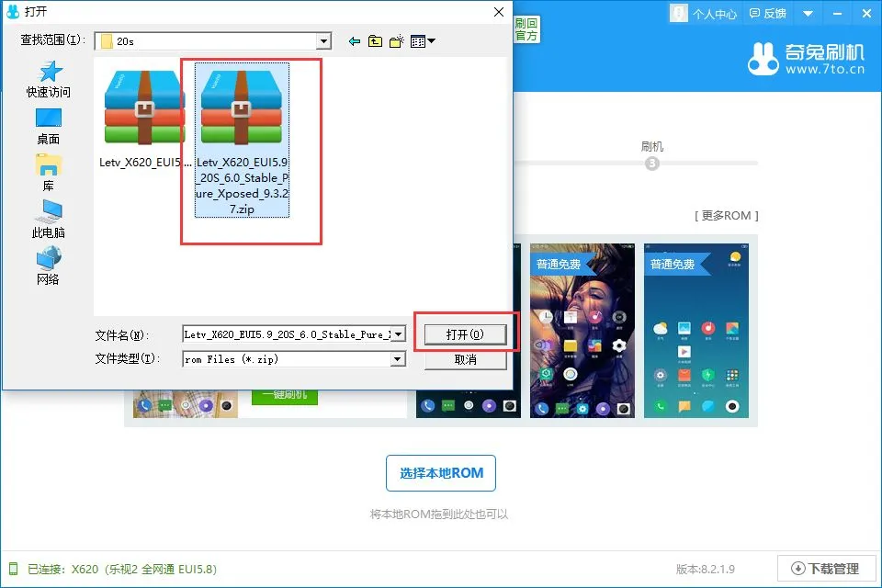Open 快速访问 in the places sidebar

(x=49, y=79)
